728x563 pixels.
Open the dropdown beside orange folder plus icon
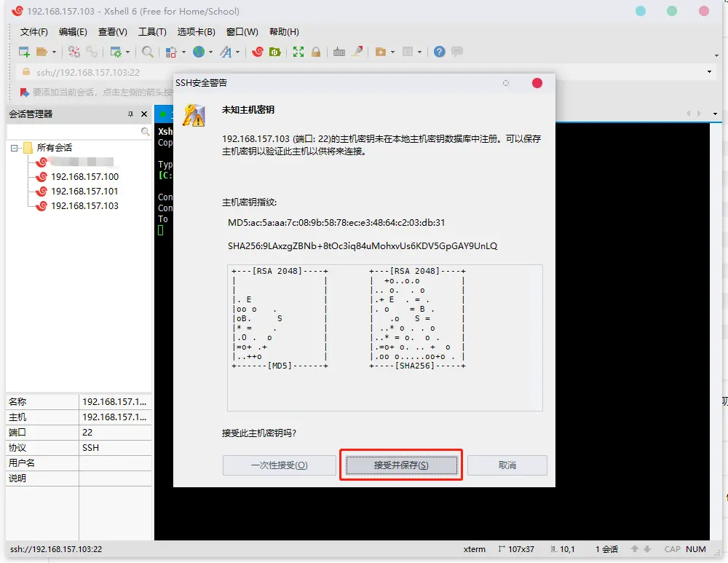coord(393,52)
